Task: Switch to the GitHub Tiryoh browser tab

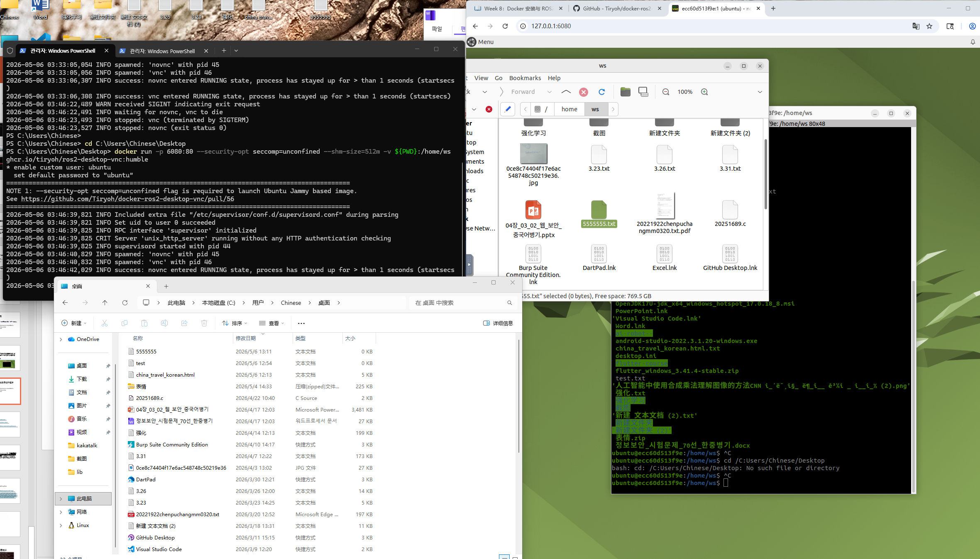Action: point(616,8)
